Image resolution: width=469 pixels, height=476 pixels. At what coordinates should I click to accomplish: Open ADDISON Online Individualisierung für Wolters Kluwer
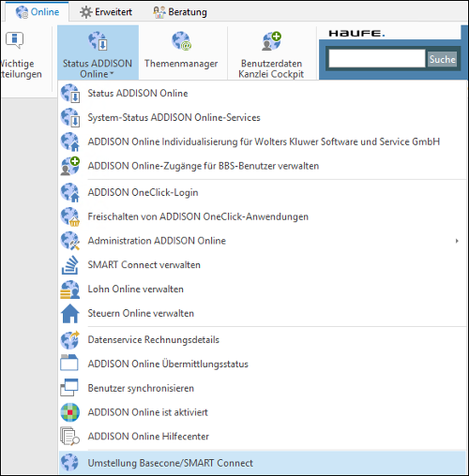click(263, 141)
